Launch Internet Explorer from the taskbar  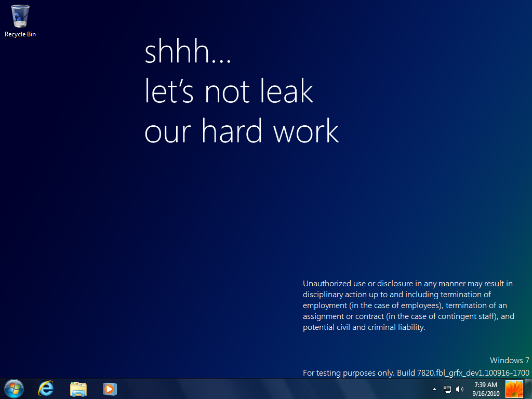46,389
